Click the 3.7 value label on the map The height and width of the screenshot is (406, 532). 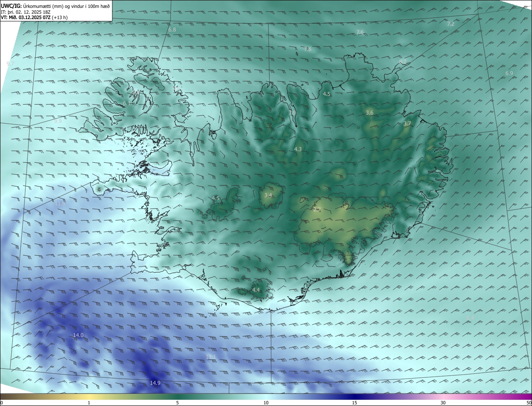tap(407, 124)
